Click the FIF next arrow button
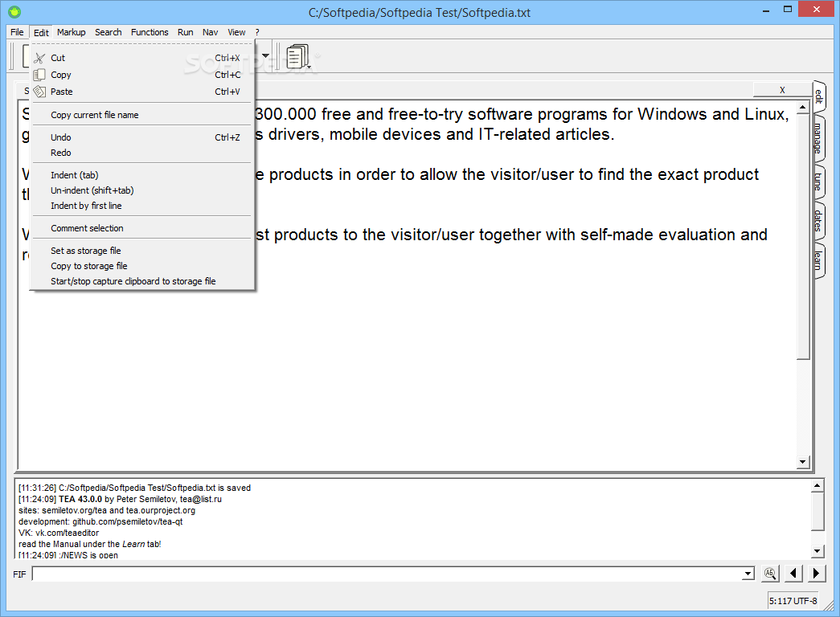840x617 pixels. (x=816, y=573)
